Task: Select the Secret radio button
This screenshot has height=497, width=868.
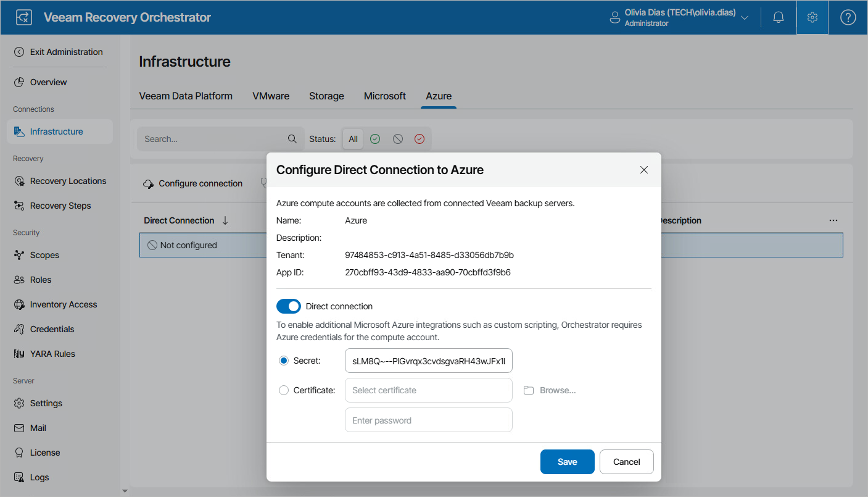Action: coord(284,361)
